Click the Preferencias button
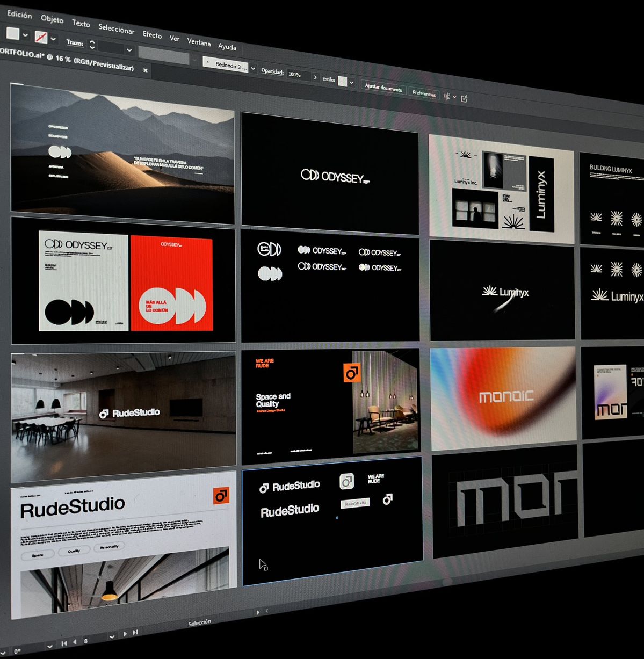Screen dimensions: 644x659 click(x=424, y=93)
